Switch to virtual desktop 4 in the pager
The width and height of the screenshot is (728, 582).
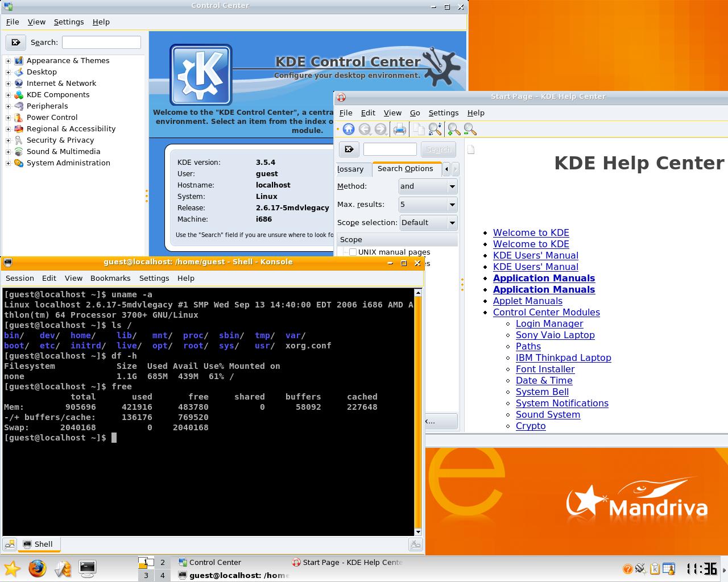point(163,575)
